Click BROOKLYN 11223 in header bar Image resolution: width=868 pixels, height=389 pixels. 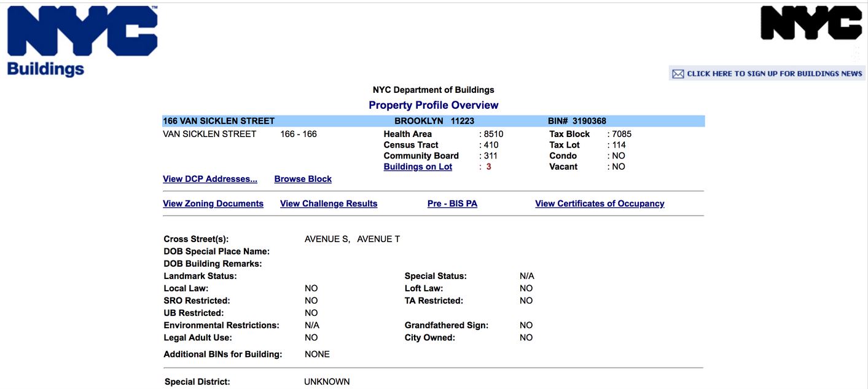pos(434,121)
